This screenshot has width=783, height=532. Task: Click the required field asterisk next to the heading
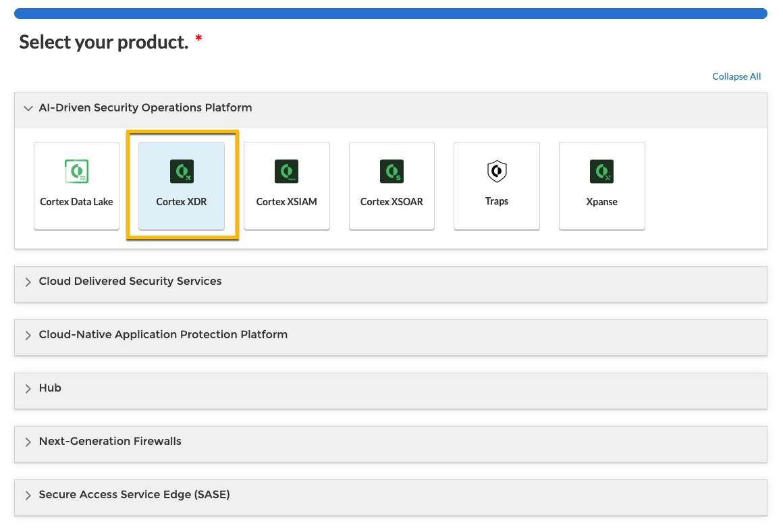click(197, 39)
